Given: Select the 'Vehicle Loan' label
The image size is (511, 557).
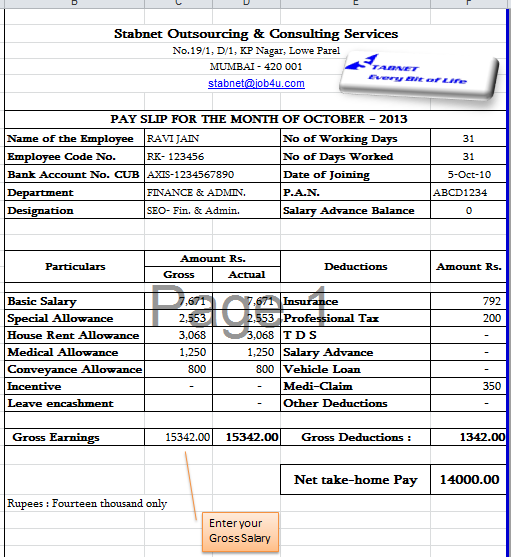Looking at the screenshot, I should coord(322,369).
